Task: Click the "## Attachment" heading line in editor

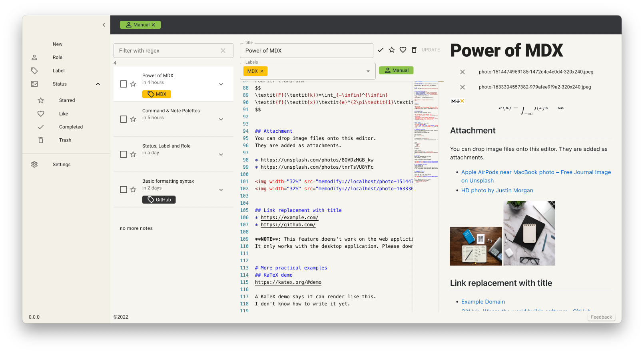Action: (274, 131)
